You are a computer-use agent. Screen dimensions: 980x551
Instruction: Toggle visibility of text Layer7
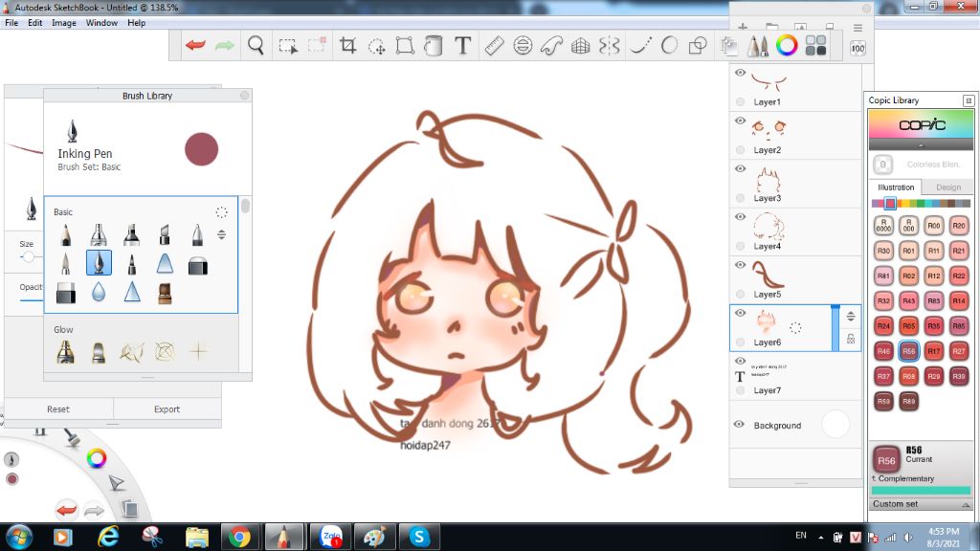(x=740, y=361)
